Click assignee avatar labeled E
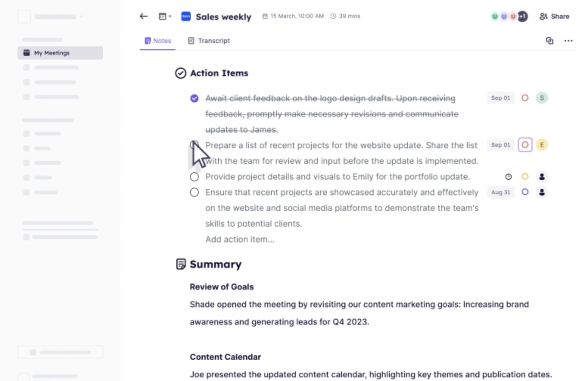 (542, 145)
